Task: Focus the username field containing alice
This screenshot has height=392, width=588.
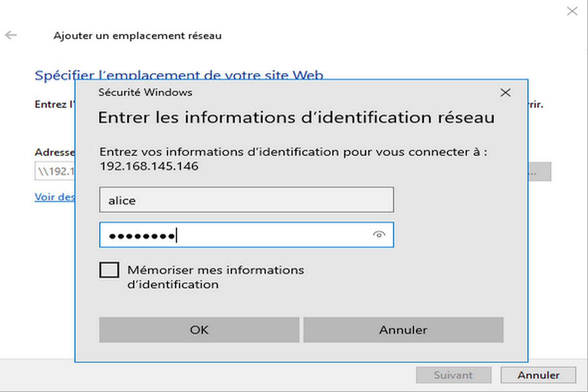Action: 246,200
